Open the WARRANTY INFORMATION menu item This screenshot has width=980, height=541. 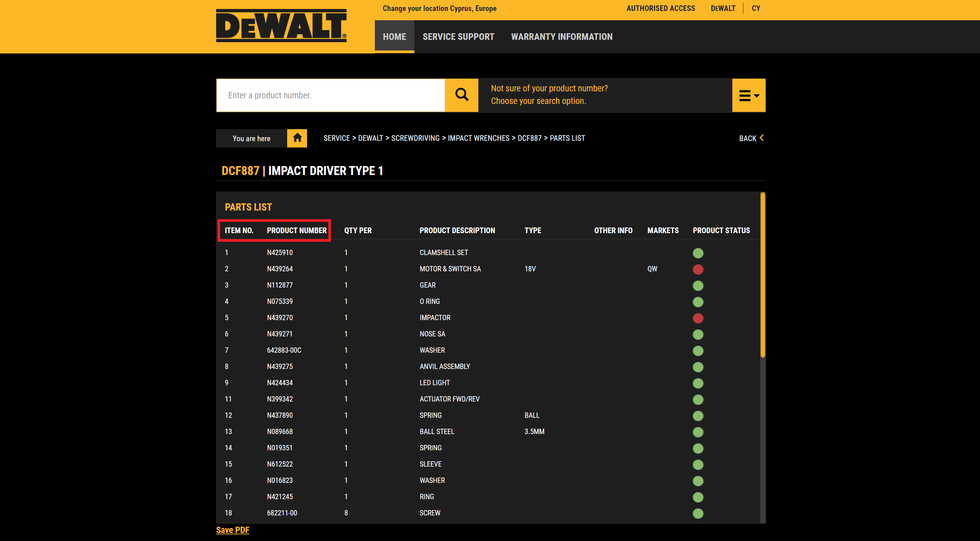561,37
